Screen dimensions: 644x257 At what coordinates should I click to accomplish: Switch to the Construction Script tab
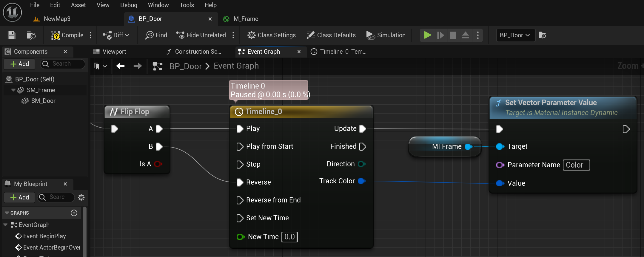click(x=194, y=52)
